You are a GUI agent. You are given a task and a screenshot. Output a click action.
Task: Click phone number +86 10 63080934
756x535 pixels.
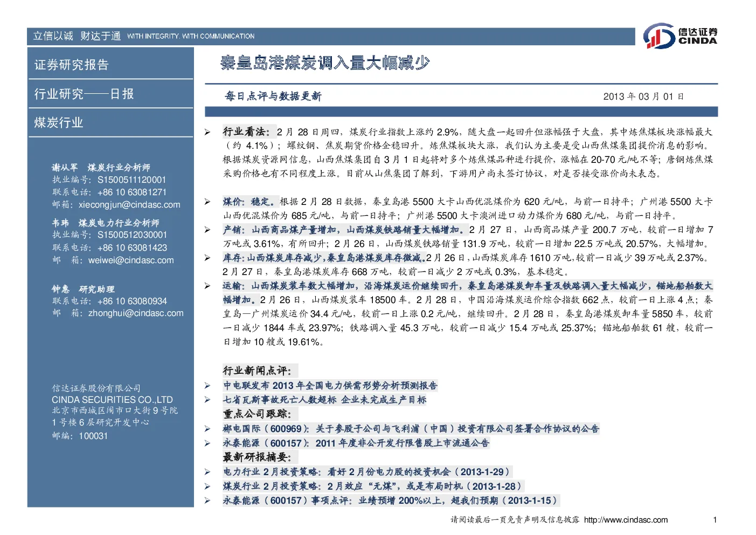tap(132, 301)
